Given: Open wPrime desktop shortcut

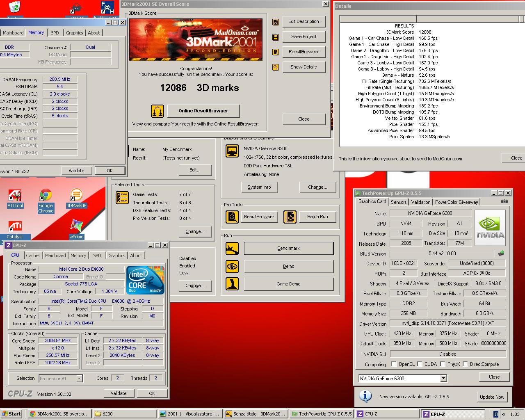Looking at the screenshot, I should point(76,230).
